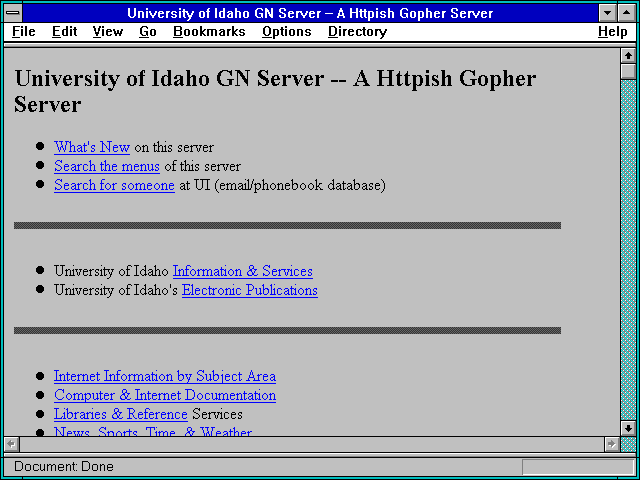
Task: Open Internet Information by Subject Area
Action: (165, 376)
